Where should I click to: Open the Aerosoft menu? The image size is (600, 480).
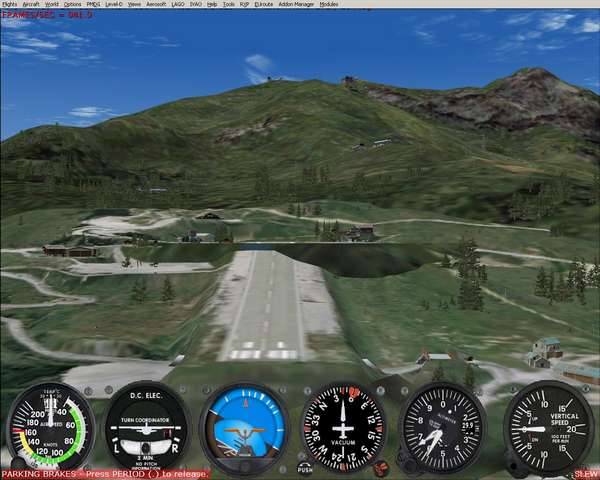pos(156,4)
